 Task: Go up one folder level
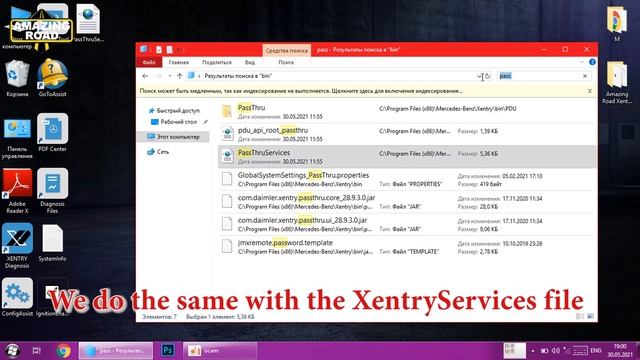click(x=180, y=76)
